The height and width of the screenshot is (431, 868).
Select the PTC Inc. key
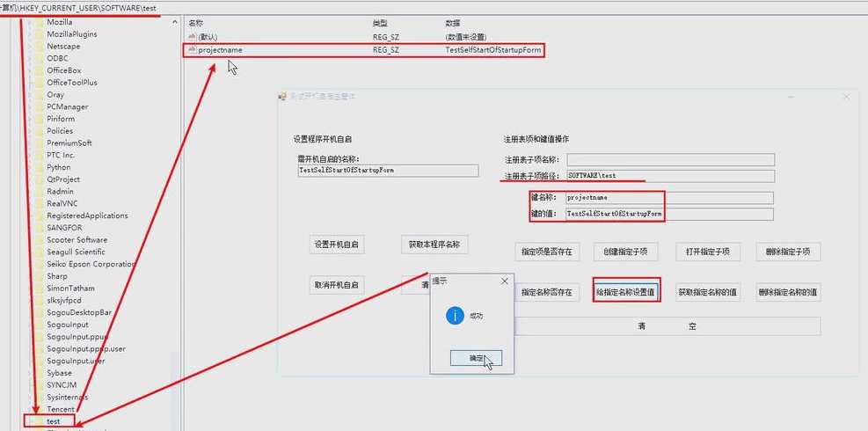tap(61, 155)
